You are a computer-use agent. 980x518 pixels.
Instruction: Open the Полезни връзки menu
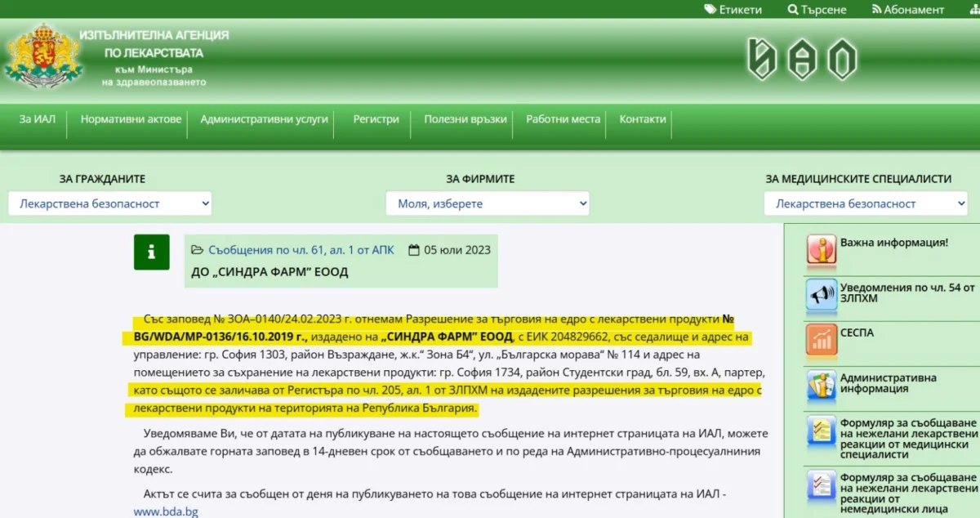click(x=465, y=119)
